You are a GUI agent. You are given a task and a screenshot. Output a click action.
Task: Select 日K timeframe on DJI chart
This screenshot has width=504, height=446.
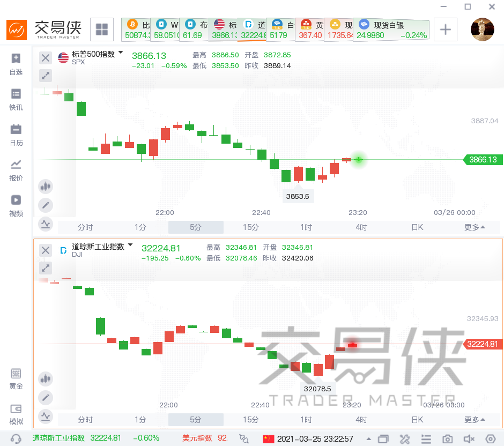(417, 420)
